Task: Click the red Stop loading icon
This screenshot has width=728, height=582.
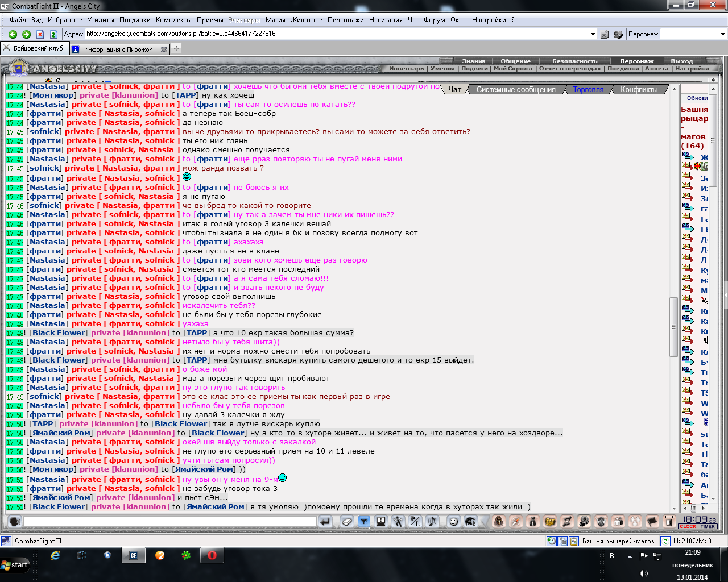Action: [x=40, y=34]
